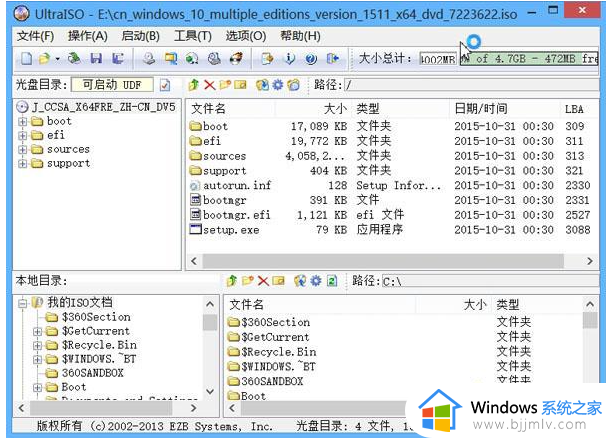
Task: Expand the sources folder in disc tree
Action: pos(22,149)
